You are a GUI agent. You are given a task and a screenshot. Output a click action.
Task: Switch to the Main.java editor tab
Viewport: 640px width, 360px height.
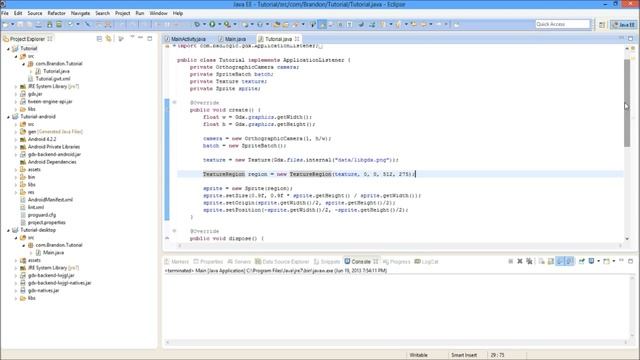[233, 39]
